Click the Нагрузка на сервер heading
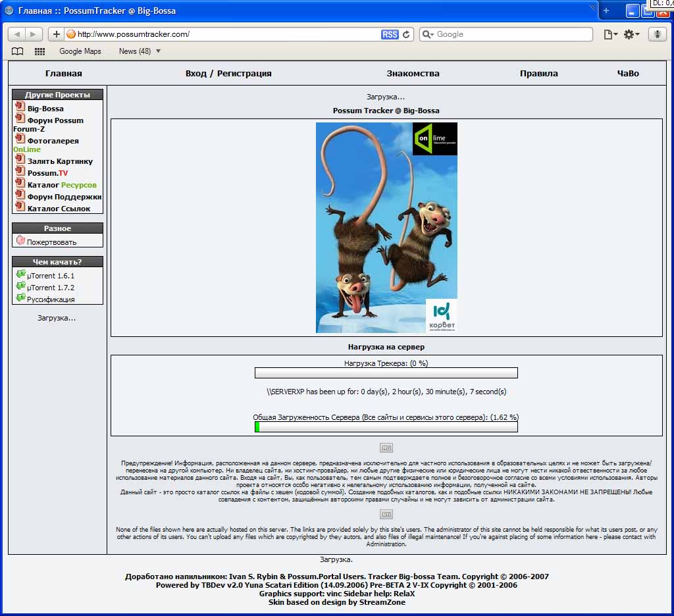The image size is (674, 616). coord(386,347)
